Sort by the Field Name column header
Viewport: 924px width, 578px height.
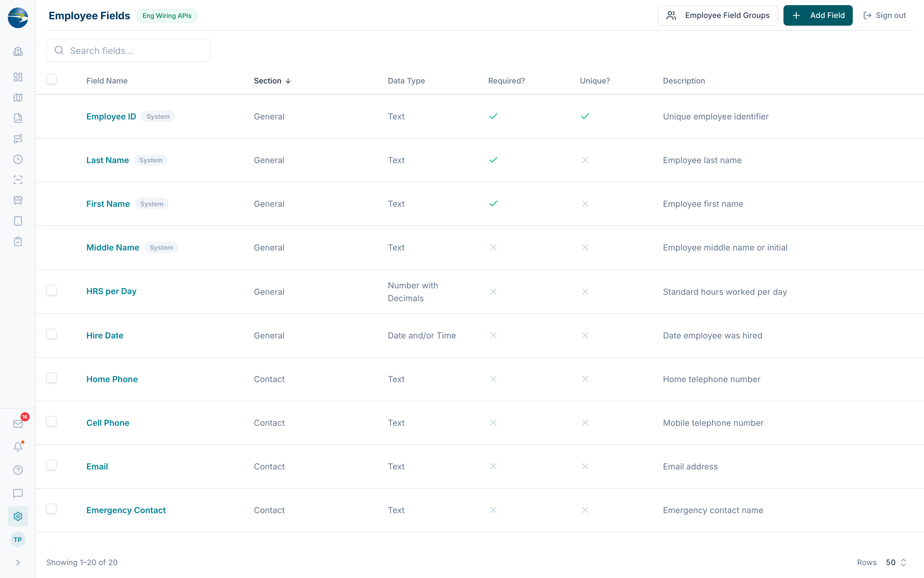pos(107,81)
